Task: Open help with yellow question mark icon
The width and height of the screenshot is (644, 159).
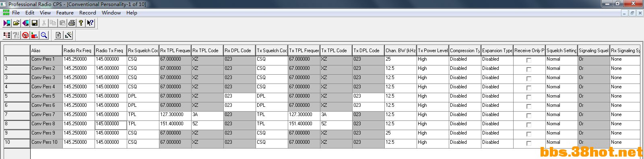Action: click(81, 23)
